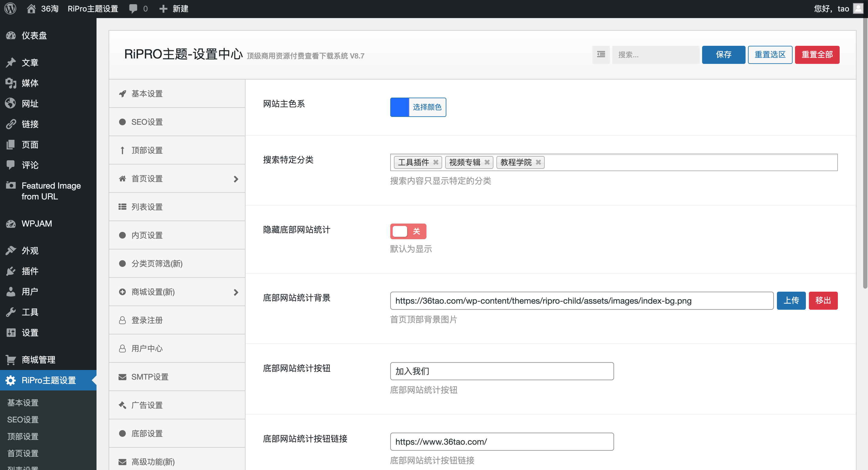Switch to the 列表设置 tab
The width and height of the screenshot is (868, 470).
(x=177, y=207)
